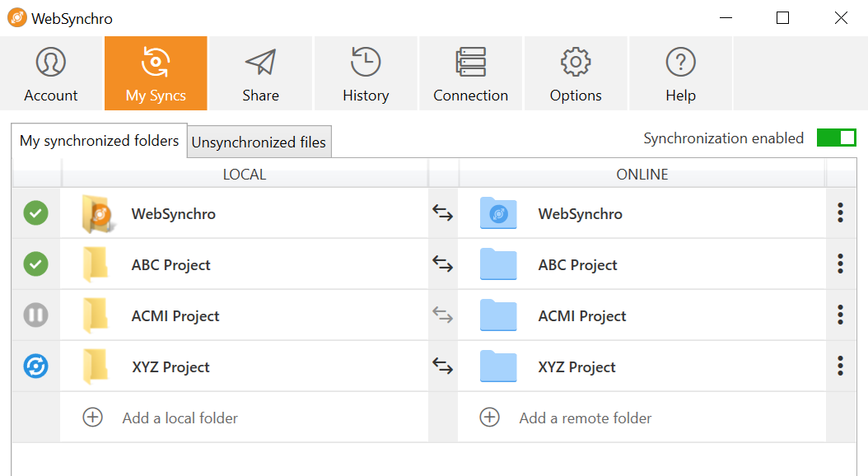868x476 pixels.
Task: Click the syncing status icon for XYZ Project
Action: [x=36, y=366]
